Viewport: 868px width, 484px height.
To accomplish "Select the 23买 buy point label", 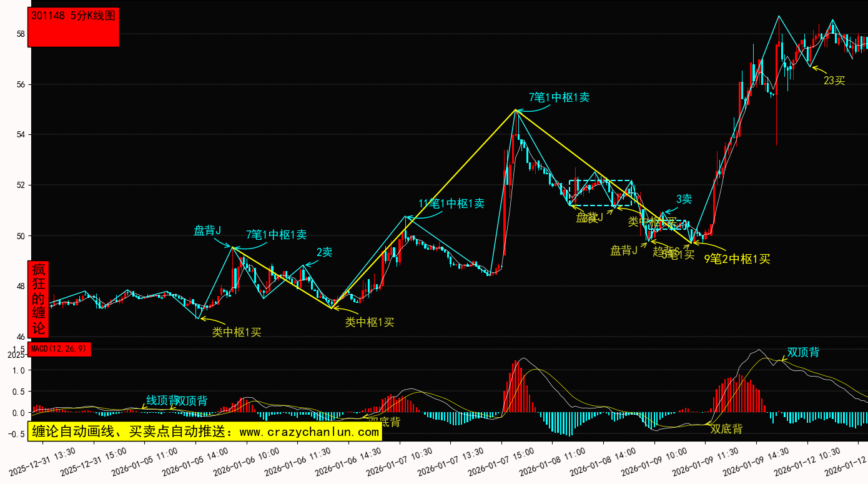I will point(834,81).
